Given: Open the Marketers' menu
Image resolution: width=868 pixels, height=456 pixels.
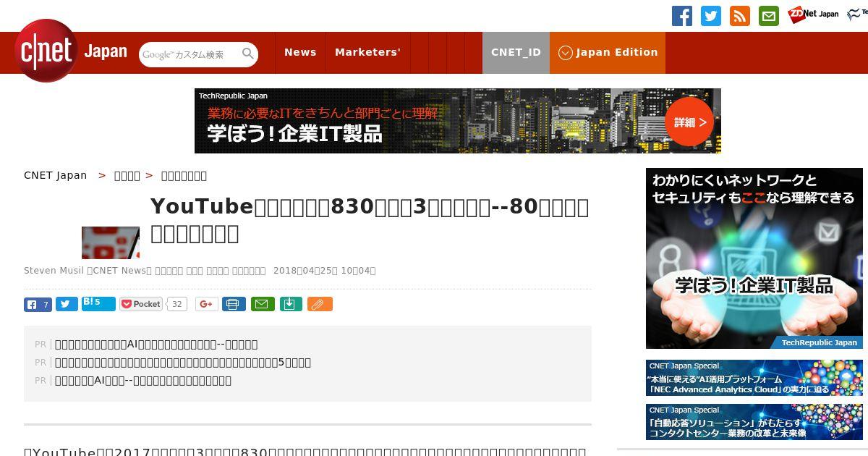Looking at the screenshot, I should coord(367,52).
